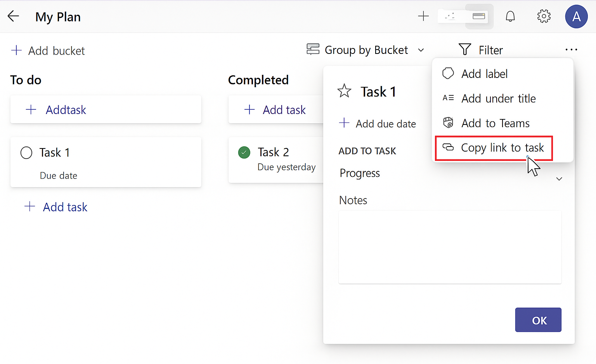
Task: Mark Task 1 as complete
Action: [26, 153]
